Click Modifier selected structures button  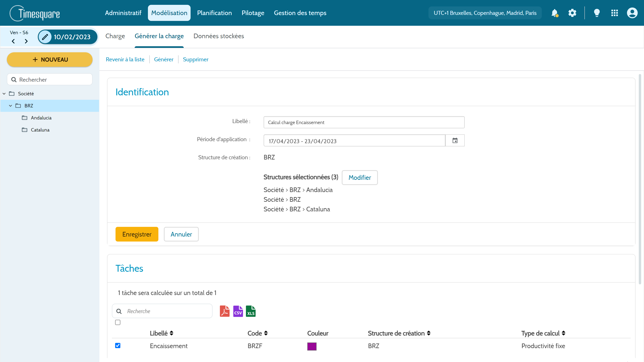(359, 178)
